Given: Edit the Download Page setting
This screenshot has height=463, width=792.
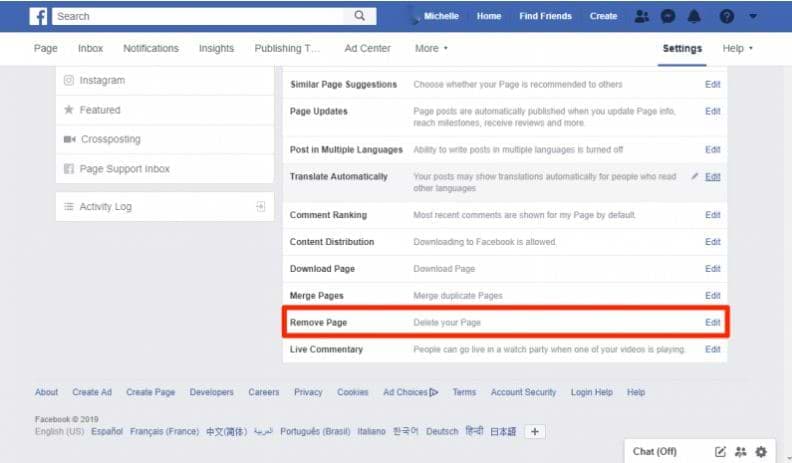Looking at the screenshot, I should pyautogui.click(x=712, y=269).
